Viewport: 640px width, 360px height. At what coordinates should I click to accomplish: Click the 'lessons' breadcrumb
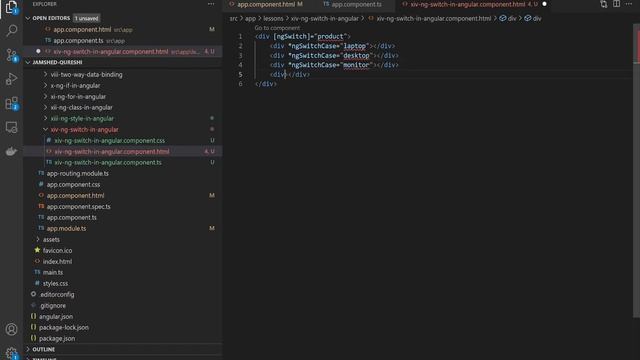(273, 18)
